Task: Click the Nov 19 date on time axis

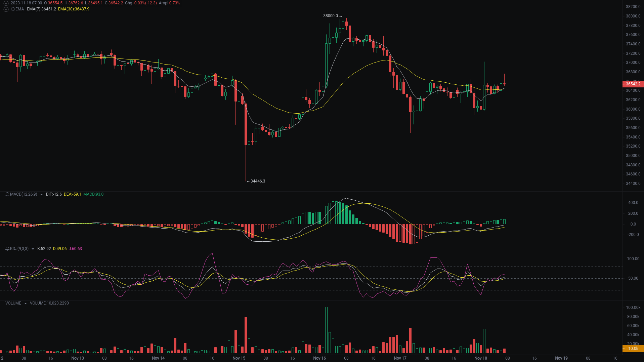Action: (x=561, y=358)
